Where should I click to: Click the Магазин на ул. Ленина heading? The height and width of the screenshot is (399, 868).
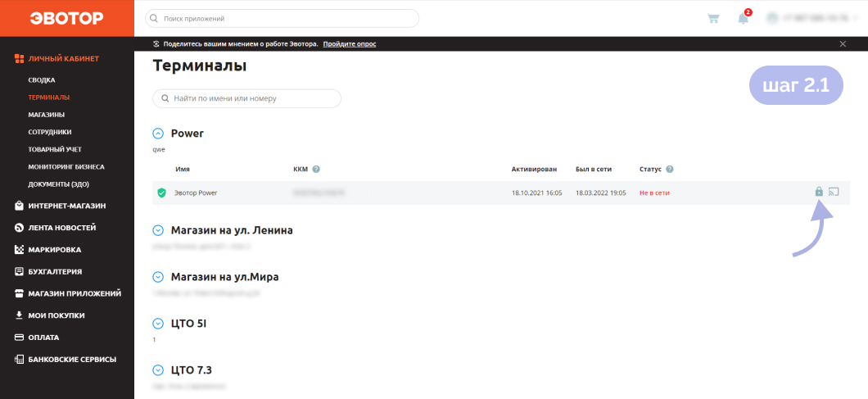pyautogui.click(x=232, y=230)
